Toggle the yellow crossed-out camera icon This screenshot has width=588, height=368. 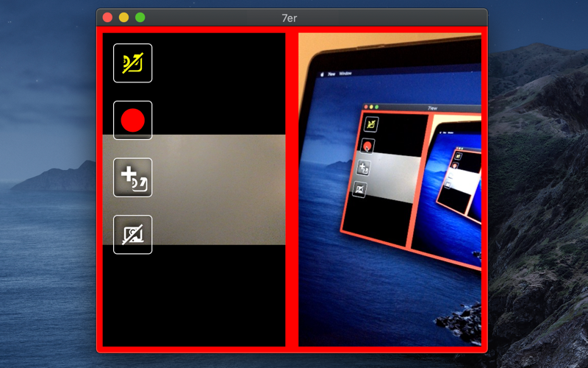[x=133, y=63]
